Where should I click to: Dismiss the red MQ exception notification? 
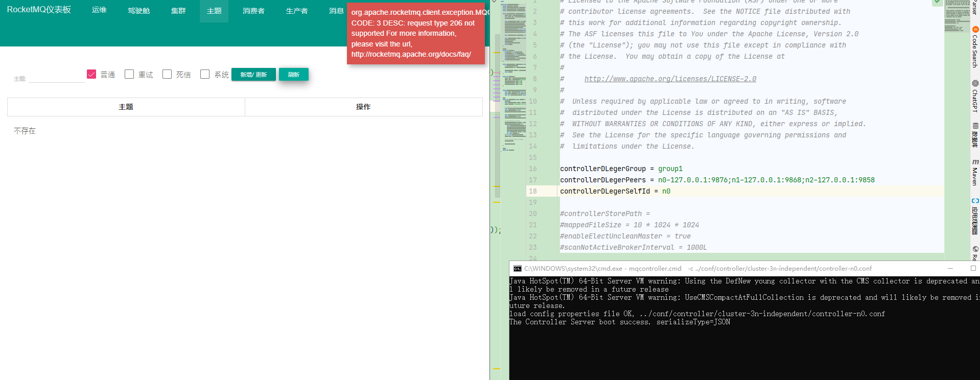pyautogui.click(x=416, y=33)
